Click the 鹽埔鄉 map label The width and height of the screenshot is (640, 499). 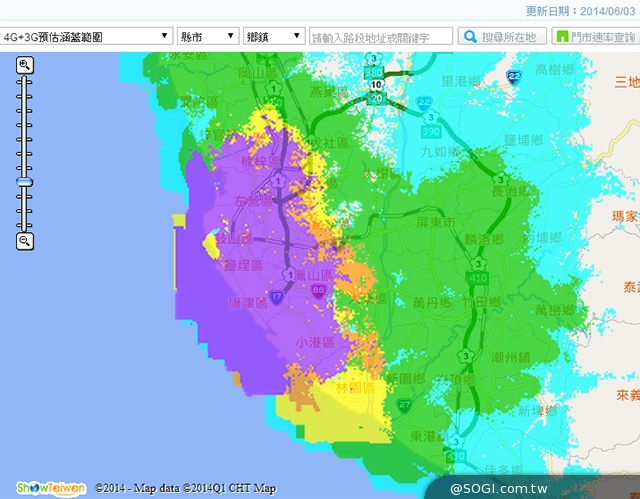point(524,140)
